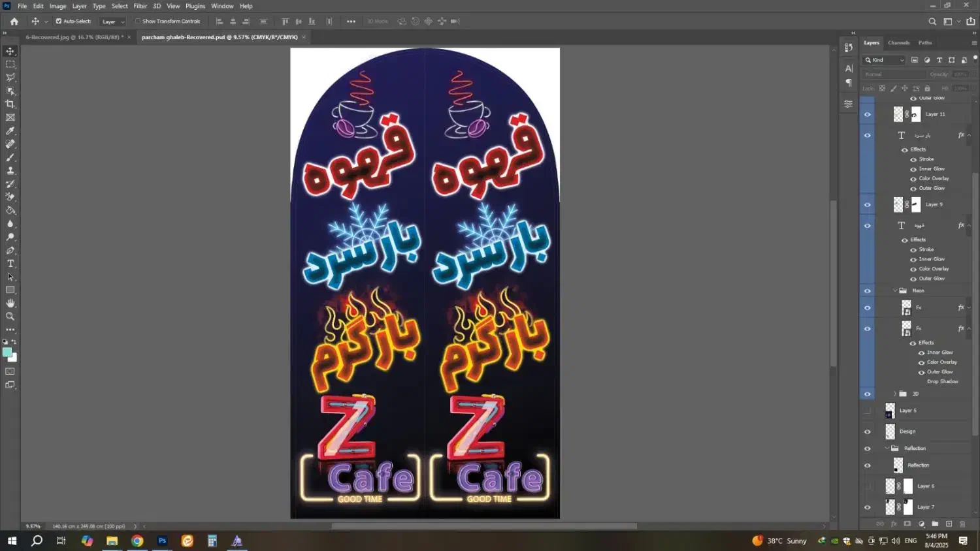Select the Crop tool

(10, 104)
